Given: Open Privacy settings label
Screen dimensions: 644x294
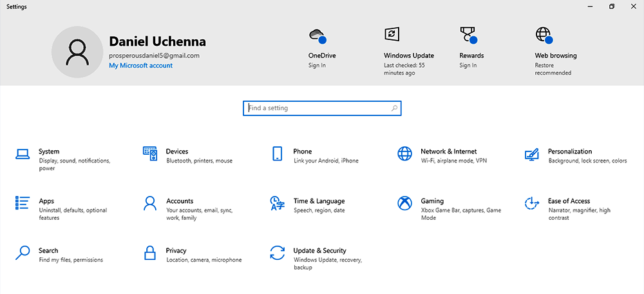Looking at the screenshot, I should [176, 250].
